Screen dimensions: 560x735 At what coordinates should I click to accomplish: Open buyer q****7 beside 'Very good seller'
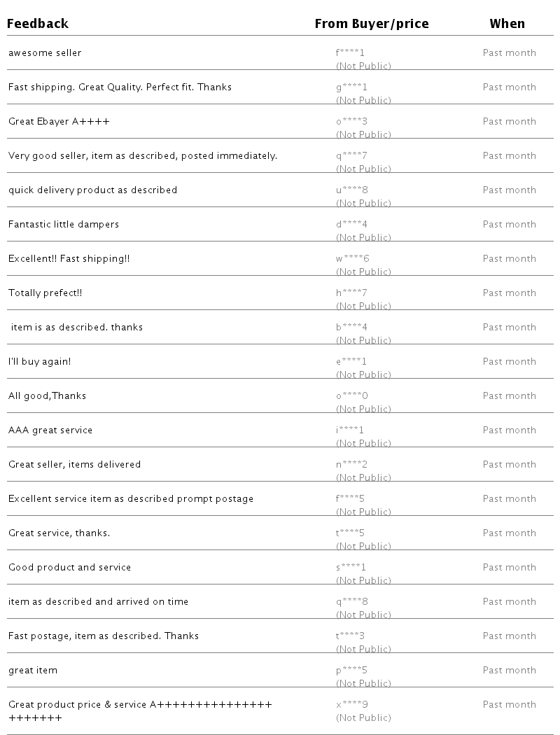[x=351, y=156]
